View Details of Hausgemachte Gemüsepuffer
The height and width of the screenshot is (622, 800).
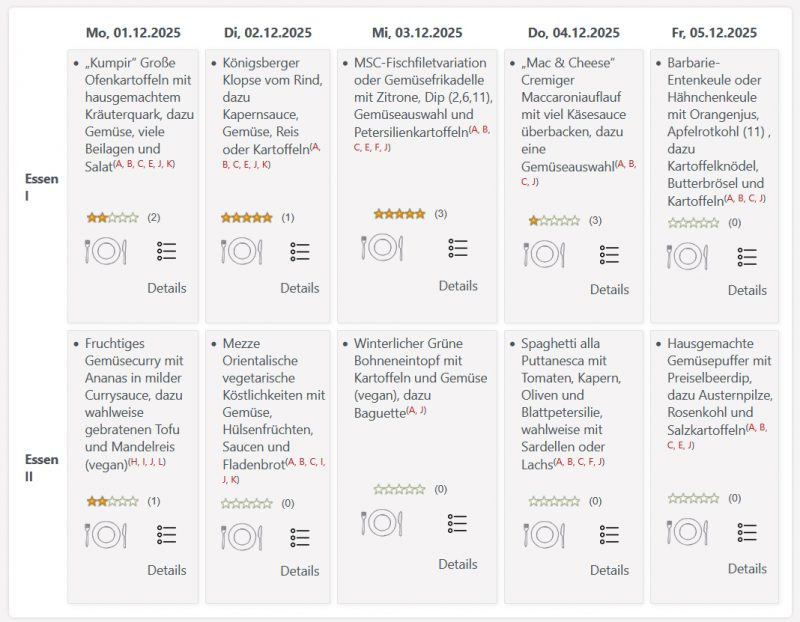coord(747,568)
